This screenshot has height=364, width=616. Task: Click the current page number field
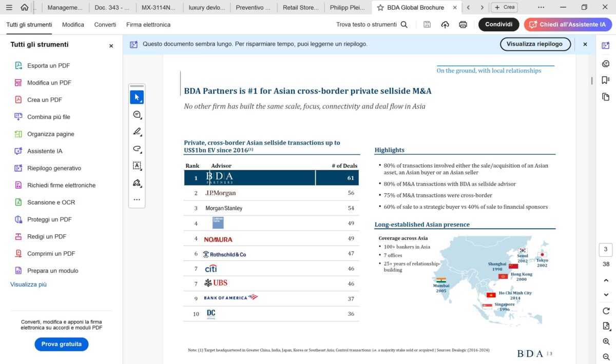pos(606,250)
